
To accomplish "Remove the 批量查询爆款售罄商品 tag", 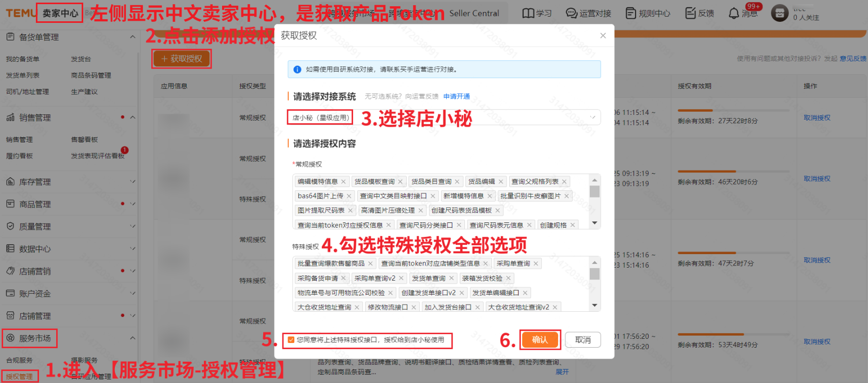I will (x=370, y=263).
